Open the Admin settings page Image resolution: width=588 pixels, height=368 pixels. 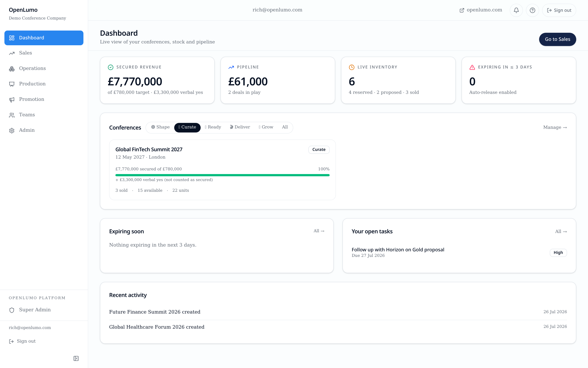click(44, 130)
